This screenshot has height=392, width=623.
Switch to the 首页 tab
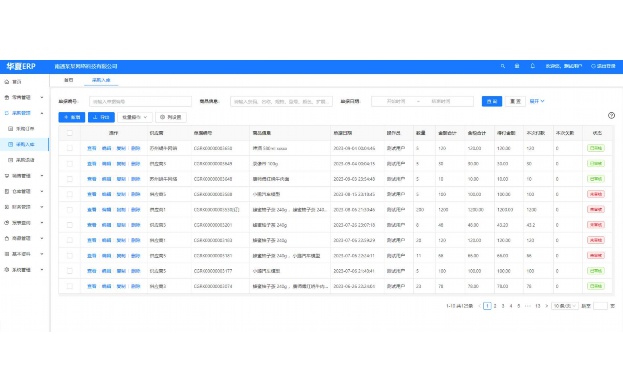69,80
